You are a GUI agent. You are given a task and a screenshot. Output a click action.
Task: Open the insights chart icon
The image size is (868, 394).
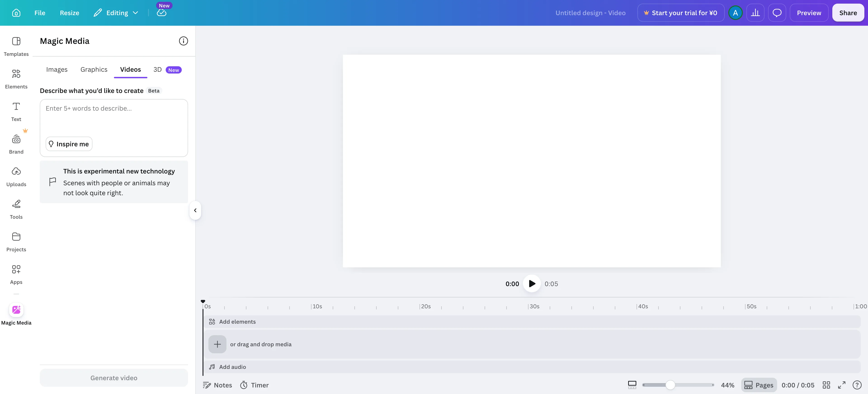click(755, 13)
